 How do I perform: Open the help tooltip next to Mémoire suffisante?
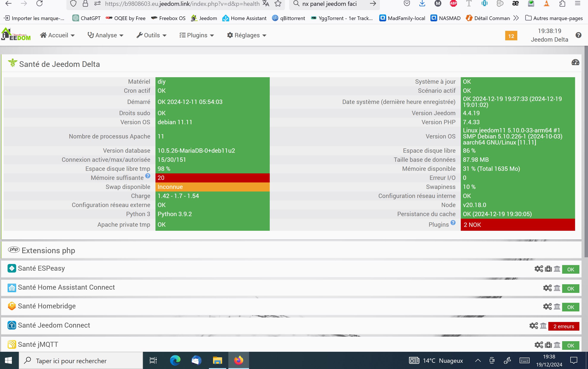tap(148, 176)
